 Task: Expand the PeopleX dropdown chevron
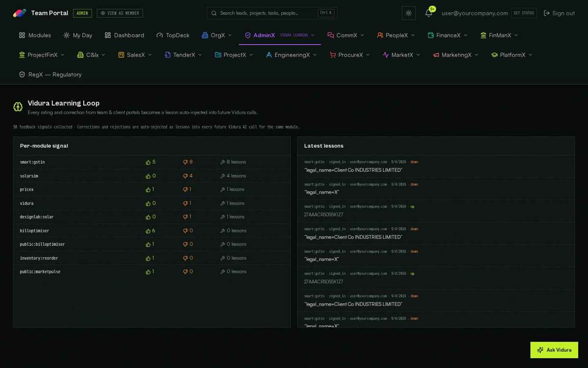pos(413,35)
